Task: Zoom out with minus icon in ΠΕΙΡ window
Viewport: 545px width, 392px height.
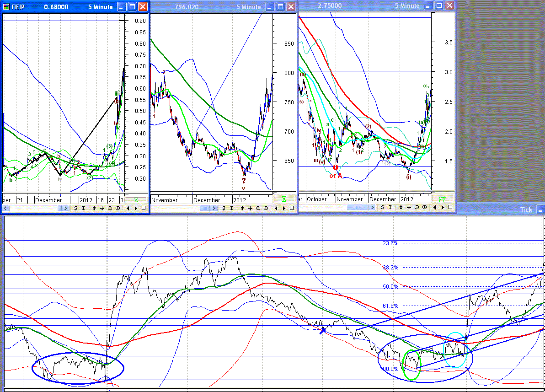Action: click(110, 208)
